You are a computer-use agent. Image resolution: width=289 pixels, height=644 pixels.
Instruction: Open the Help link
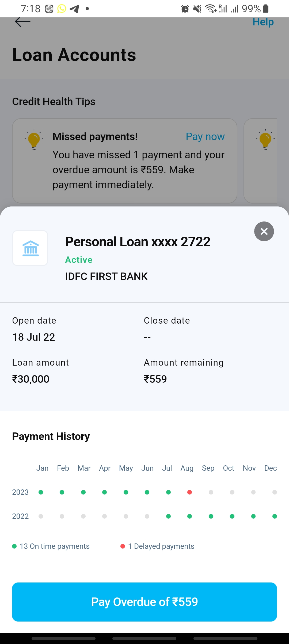[263, 22]
